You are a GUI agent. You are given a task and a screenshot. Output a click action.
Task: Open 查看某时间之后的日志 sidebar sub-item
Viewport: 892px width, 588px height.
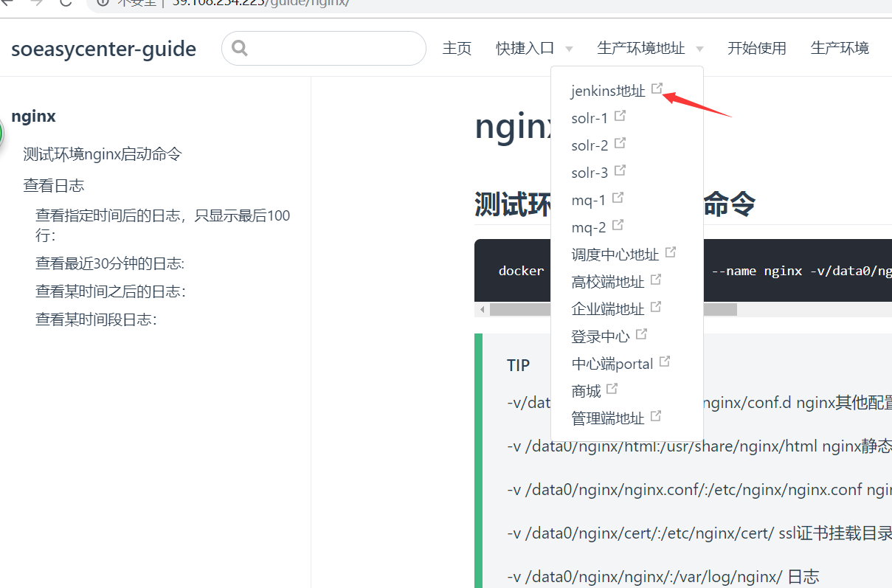pos(111,291)
